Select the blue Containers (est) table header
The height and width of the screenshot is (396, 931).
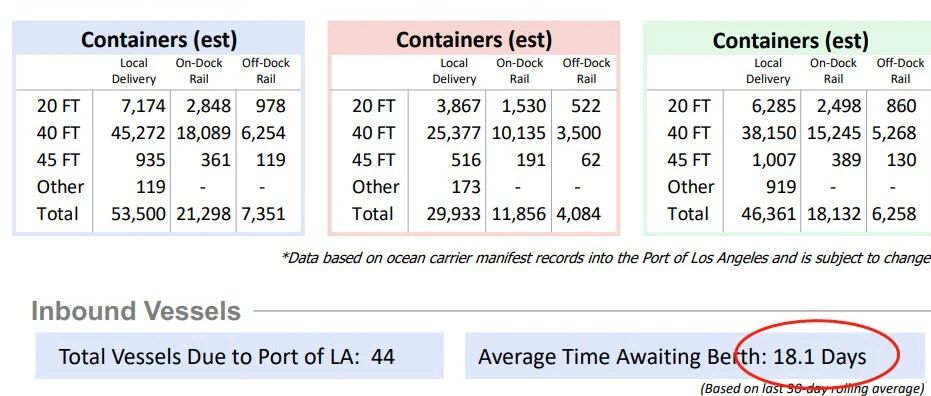[x=159, y=40]
